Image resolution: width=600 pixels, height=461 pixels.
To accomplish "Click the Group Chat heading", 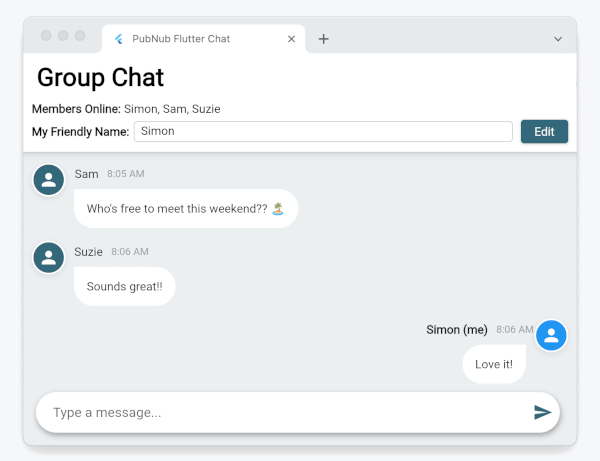I will 100,78.
